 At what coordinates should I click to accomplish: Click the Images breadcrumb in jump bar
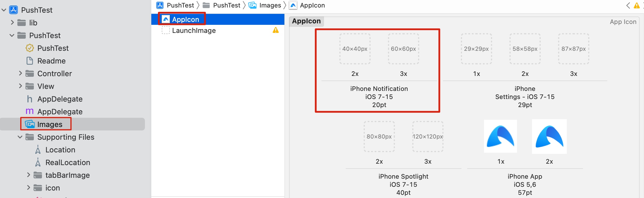point(265,5)
